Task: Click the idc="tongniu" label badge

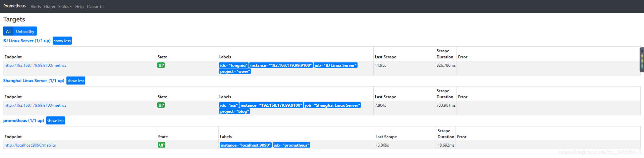Action: (234, 65)
